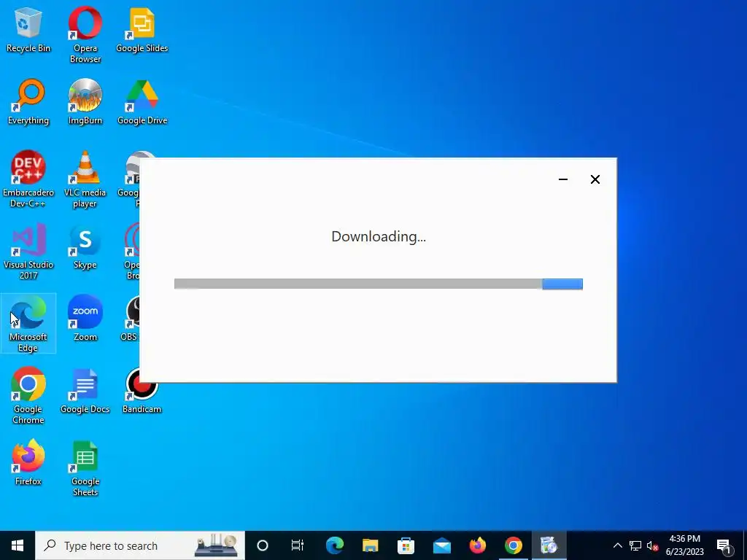Select the Microsoft Edge desktop shortcut

pos(28,324)
